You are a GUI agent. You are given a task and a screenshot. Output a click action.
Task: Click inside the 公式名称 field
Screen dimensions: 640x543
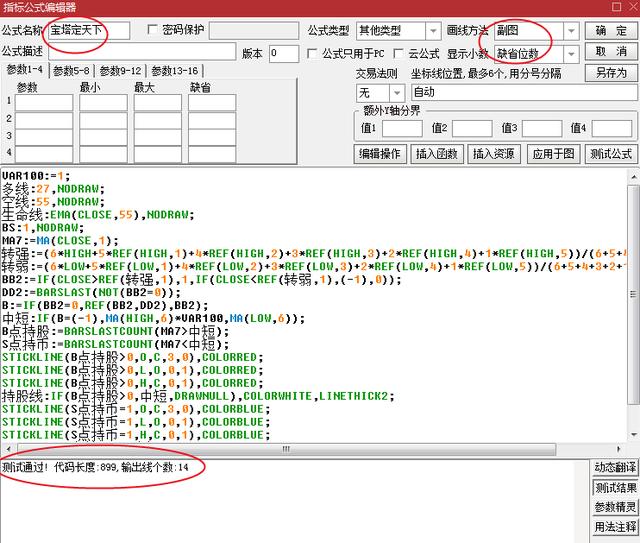(88, 31)
